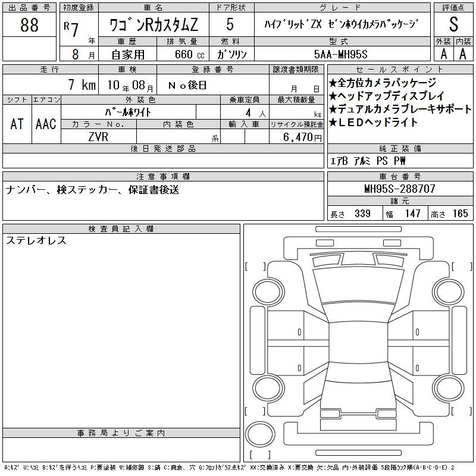Screen dimensions: 476x476
Task: Select sales point LEDヘッドライト
Action: tap(374, 122)
